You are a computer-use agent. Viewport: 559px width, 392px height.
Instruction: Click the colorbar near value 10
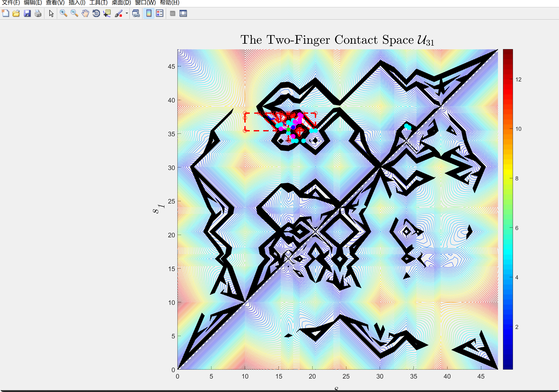[508, 129]
